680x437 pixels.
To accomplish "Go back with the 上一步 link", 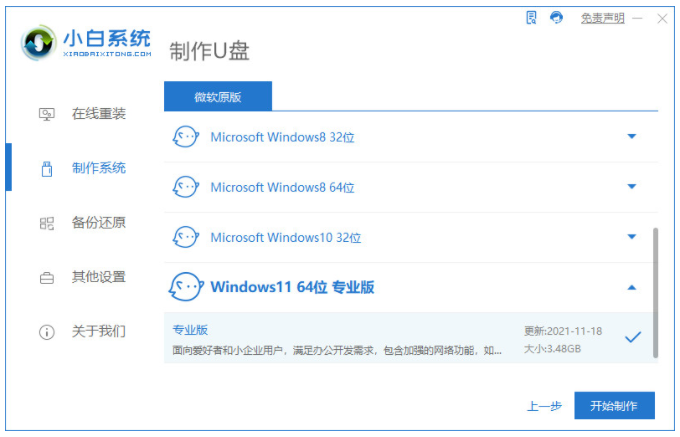I will tap(544, 406).
